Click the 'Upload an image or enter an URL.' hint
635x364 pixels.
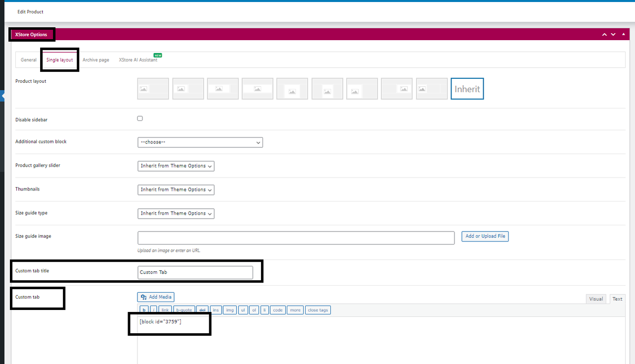[x=169, y=250]
